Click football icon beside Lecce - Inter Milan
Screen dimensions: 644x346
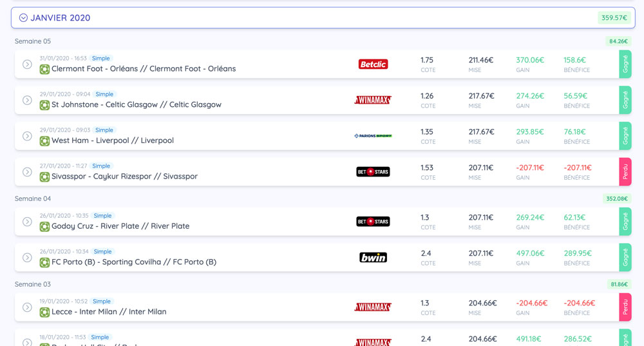coord(44,312)
